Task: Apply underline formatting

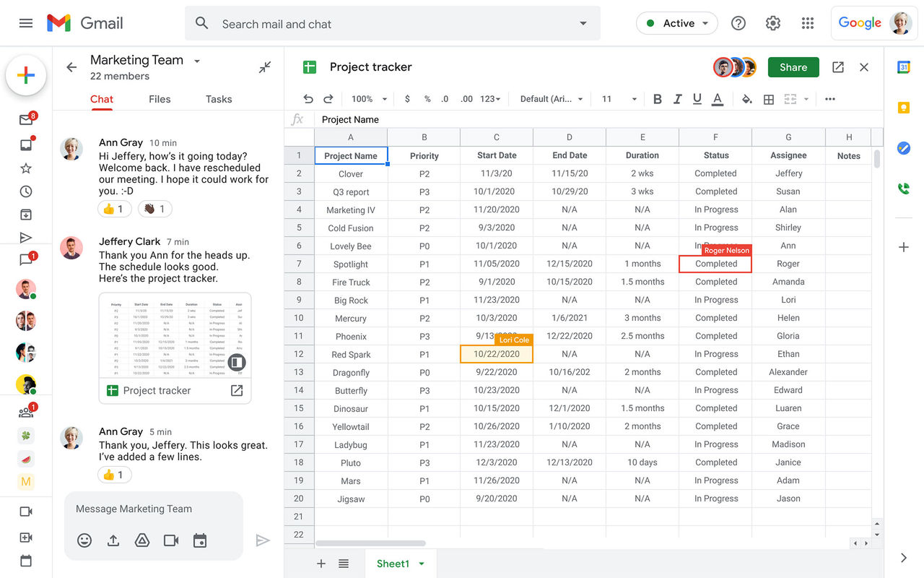Action: pyautogui.click(x=697, y=99)
